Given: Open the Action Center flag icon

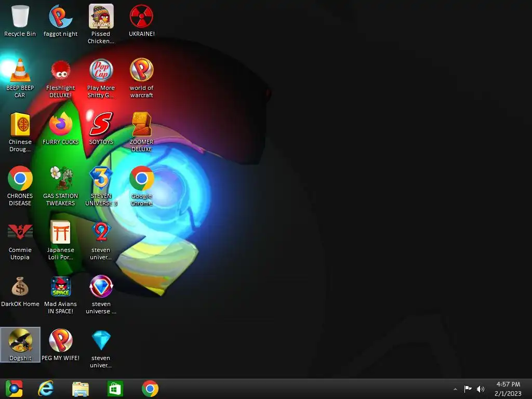Looking at the screenshot, I should (x=468, y=389).
